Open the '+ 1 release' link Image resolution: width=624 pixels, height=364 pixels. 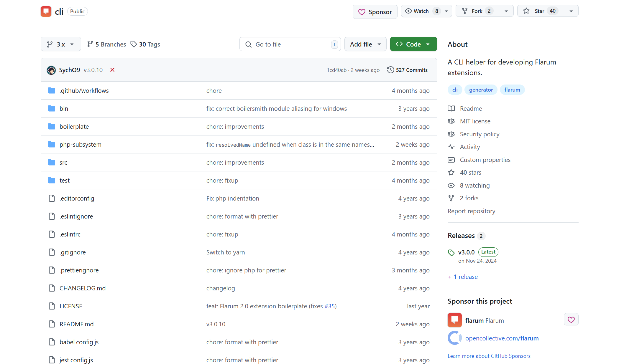tap(463, 277)
